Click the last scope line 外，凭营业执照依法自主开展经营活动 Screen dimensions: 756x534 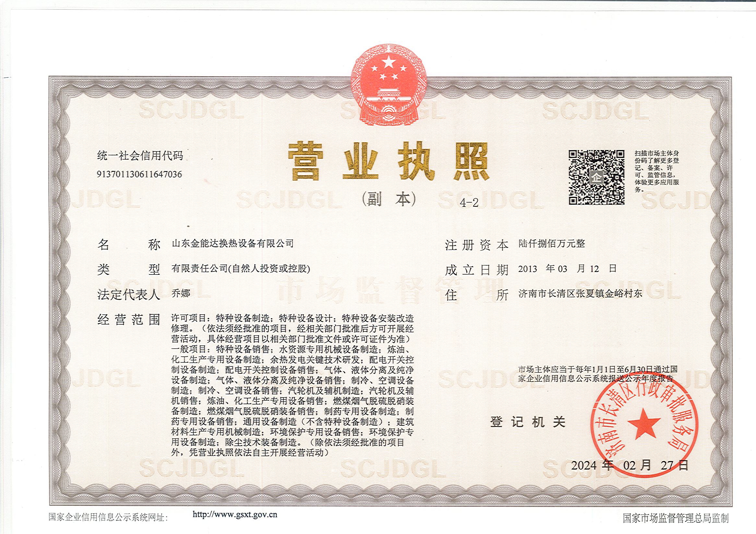[x=250, y=452]
